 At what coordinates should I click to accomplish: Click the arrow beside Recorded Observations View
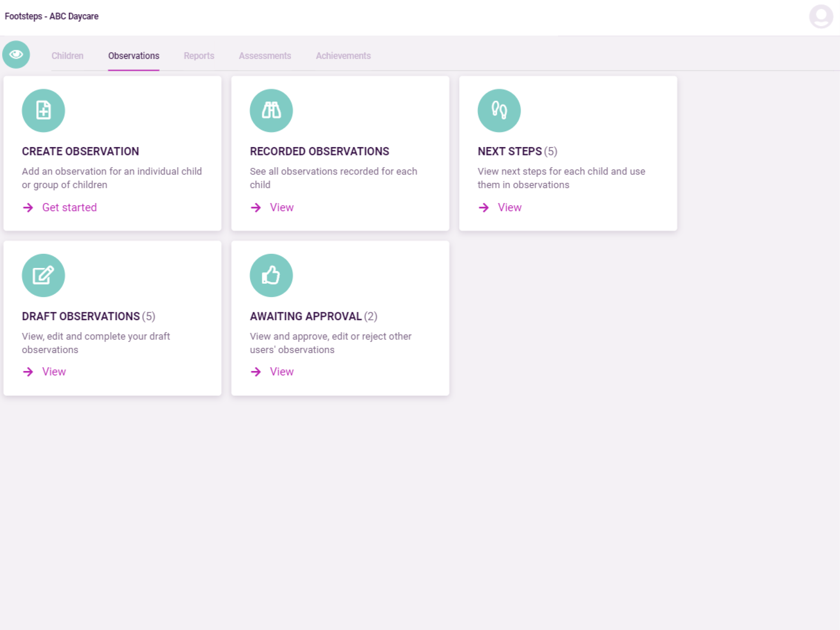point(256,207)
